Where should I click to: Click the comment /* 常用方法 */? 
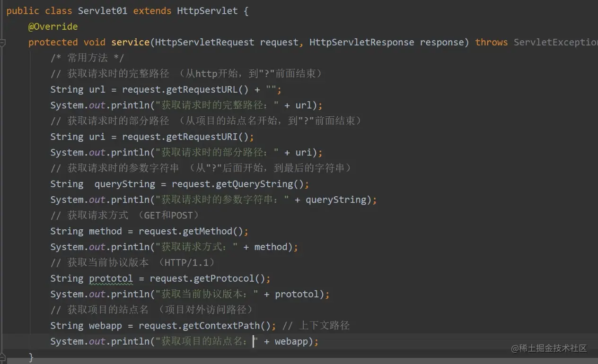tap(88, 58)
